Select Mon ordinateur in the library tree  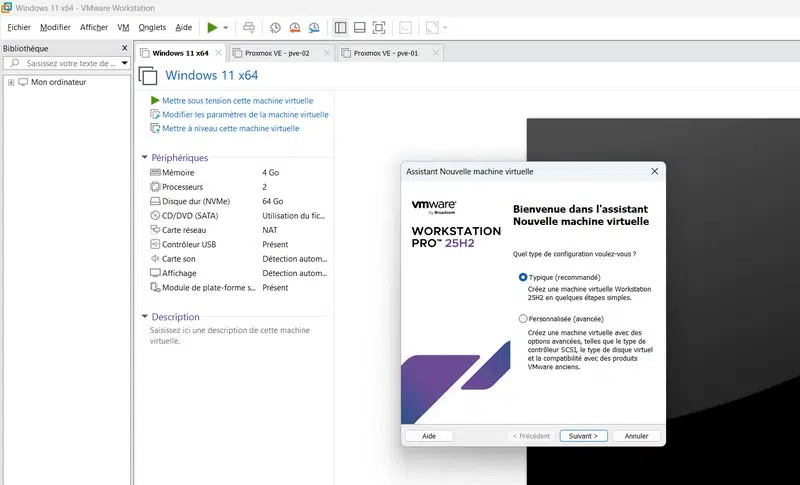pyautogui.click(x=58, y=82)
